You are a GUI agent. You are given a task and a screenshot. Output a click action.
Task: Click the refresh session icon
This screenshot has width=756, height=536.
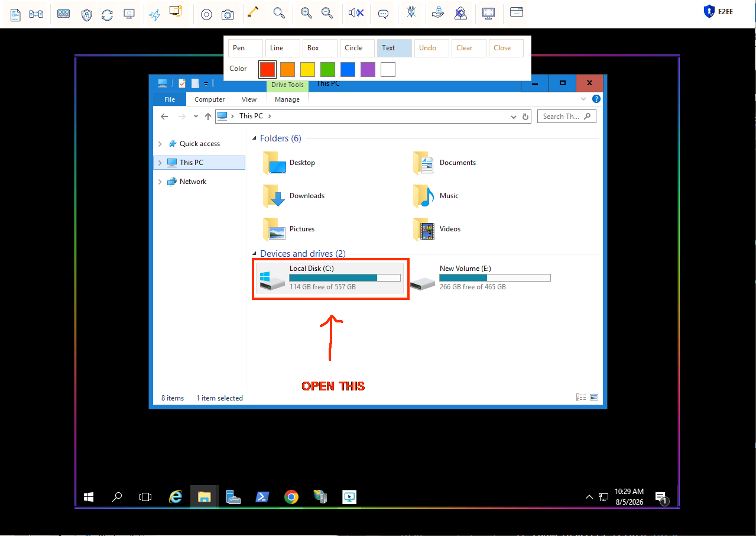[107, 14]
